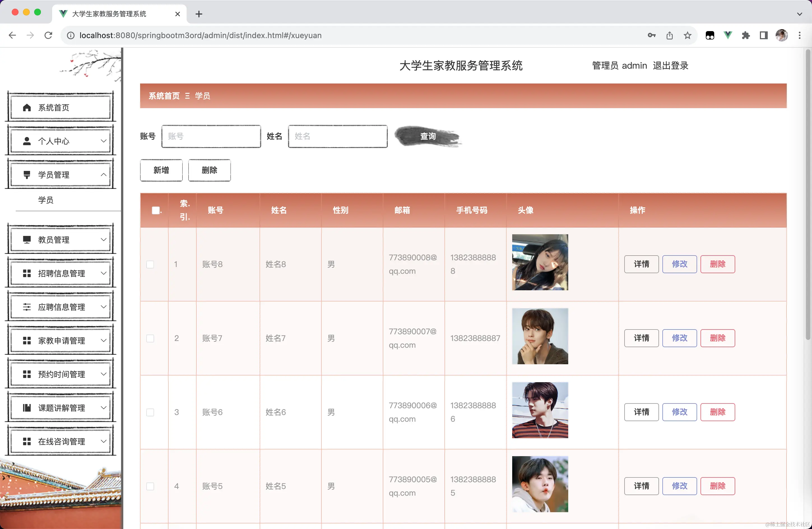Click the 新增 button
This screenshot has width=812, height=529.
tap(161, 170)
